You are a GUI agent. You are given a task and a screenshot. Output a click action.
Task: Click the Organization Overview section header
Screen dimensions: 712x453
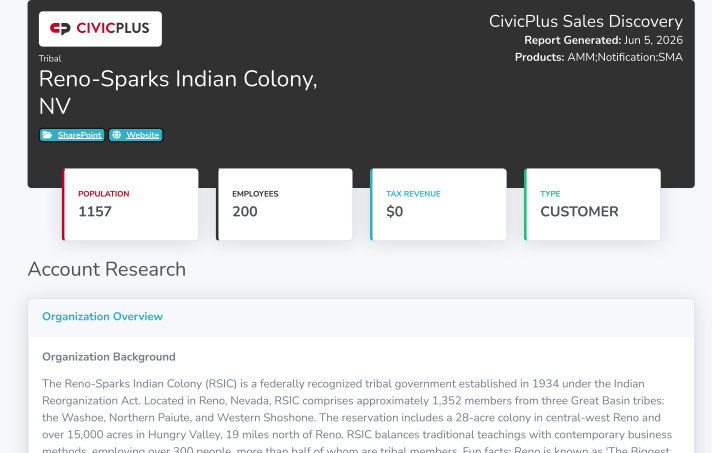click(x=102, y=316)
